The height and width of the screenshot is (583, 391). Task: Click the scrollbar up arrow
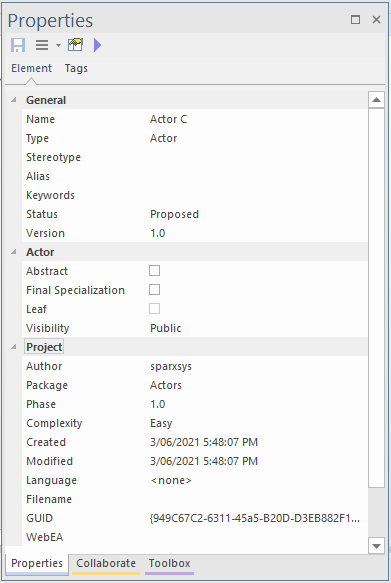tap(376, 100)
